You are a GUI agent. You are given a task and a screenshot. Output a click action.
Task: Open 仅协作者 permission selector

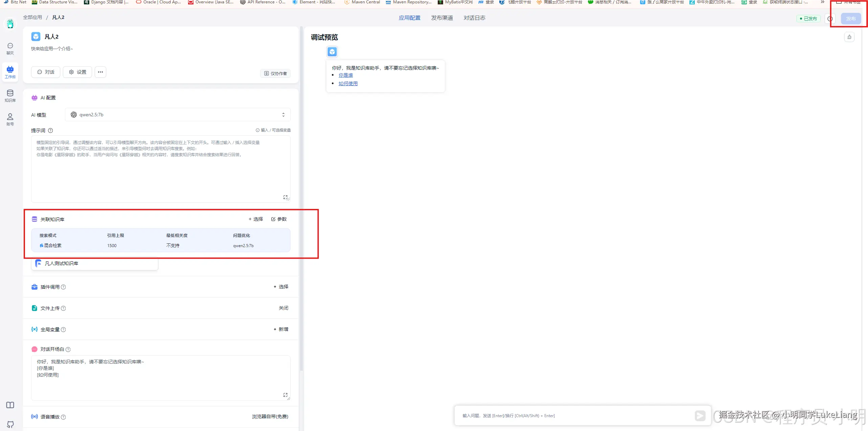[x=275, y=73]
